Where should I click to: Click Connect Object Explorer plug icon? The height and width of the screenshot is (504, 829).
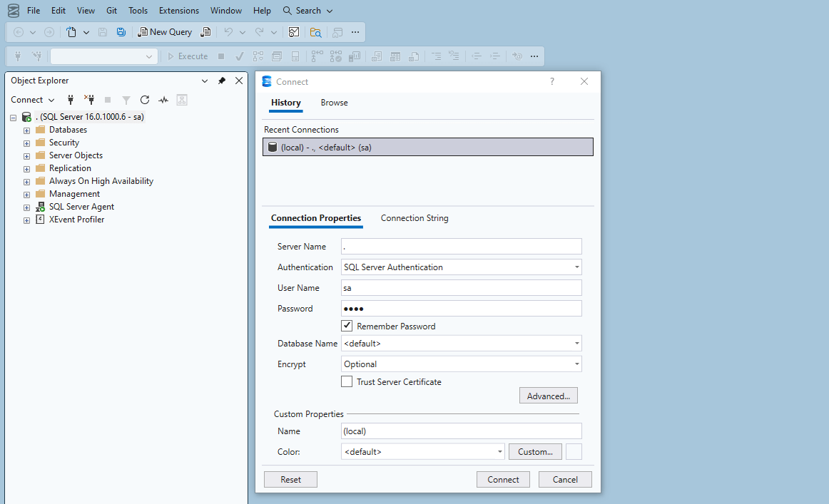[x=71, y=100]
